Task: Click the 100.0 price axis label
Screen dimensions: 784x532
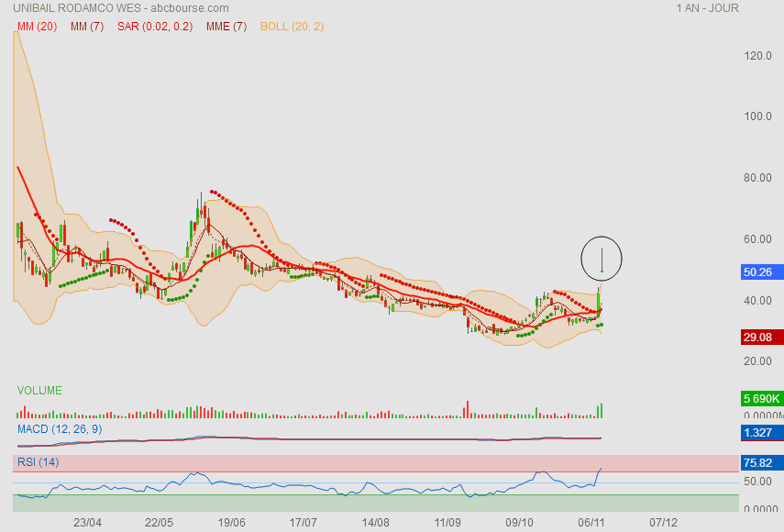Action: pos(757,116)
